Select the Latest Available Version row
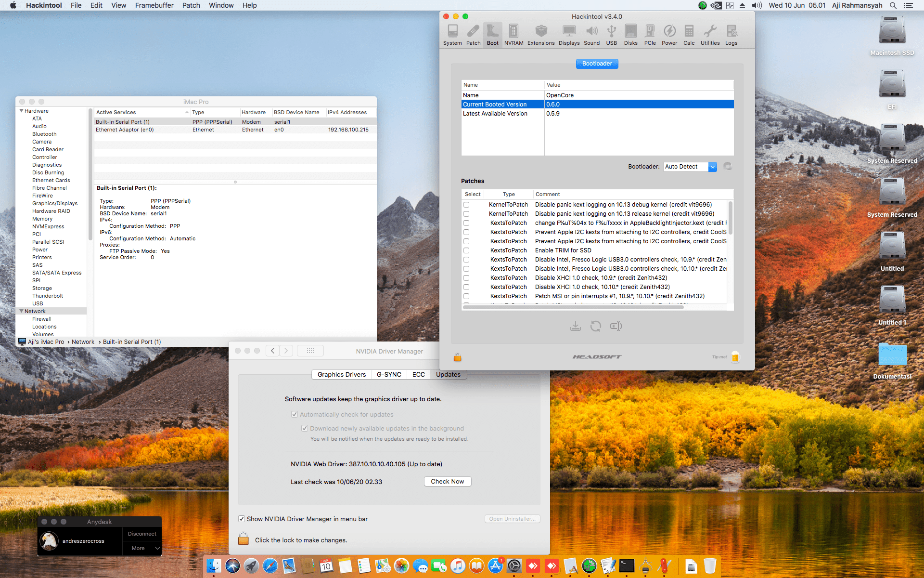Viewport: 924px width, 578px height. pyautogui.click(x=597, y=114)
